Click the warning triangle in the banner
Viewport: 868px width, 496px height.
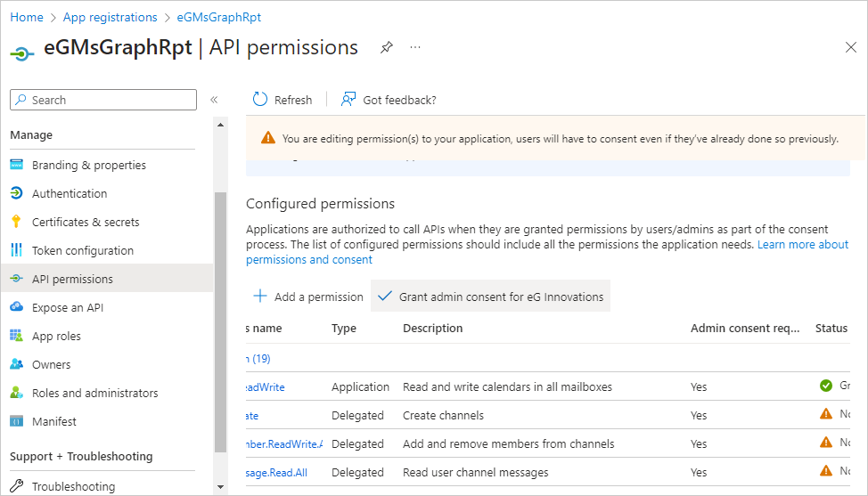(268, 138)
